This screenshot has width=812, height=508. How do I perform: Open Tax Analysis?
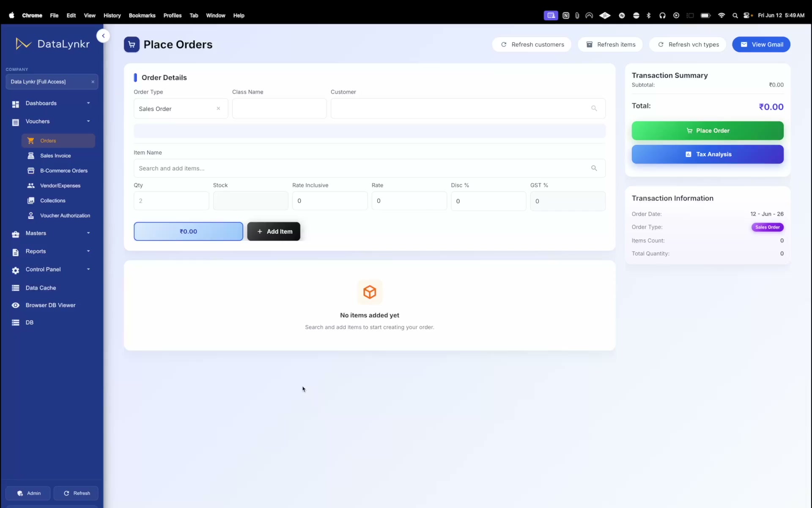click(x=708, y=154)
